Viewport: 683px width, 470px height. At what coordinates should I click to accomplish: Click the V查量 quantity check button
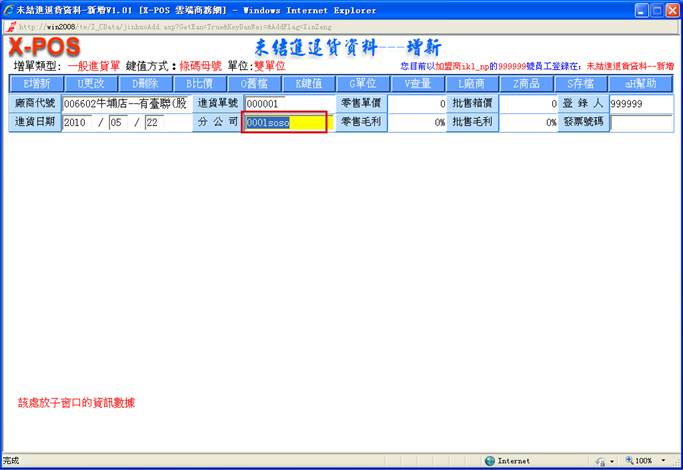click(418, 84)
